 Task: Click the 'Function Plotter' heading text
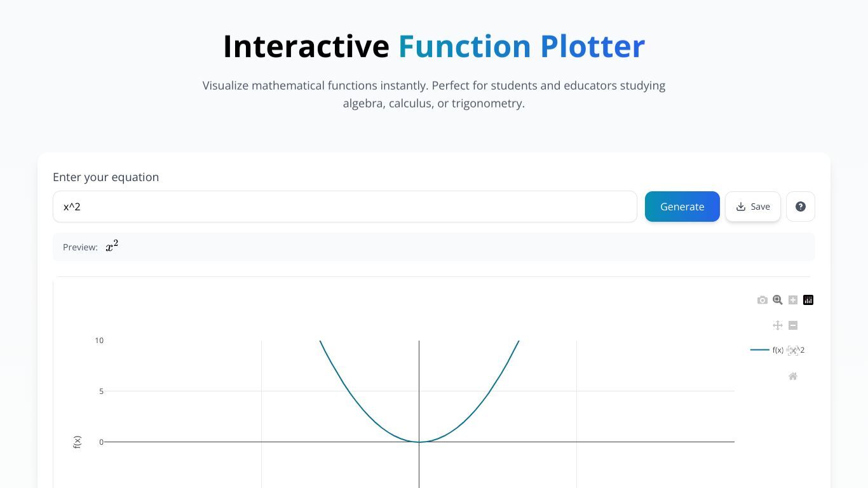pyautogui.click(x=522, y=46)
